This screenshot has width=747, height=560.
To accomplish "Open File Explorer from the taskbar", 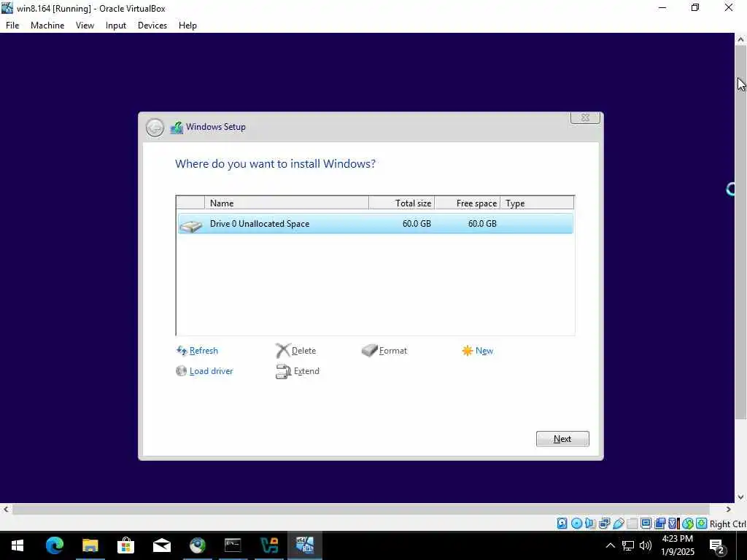I will (x=90, y=545).
